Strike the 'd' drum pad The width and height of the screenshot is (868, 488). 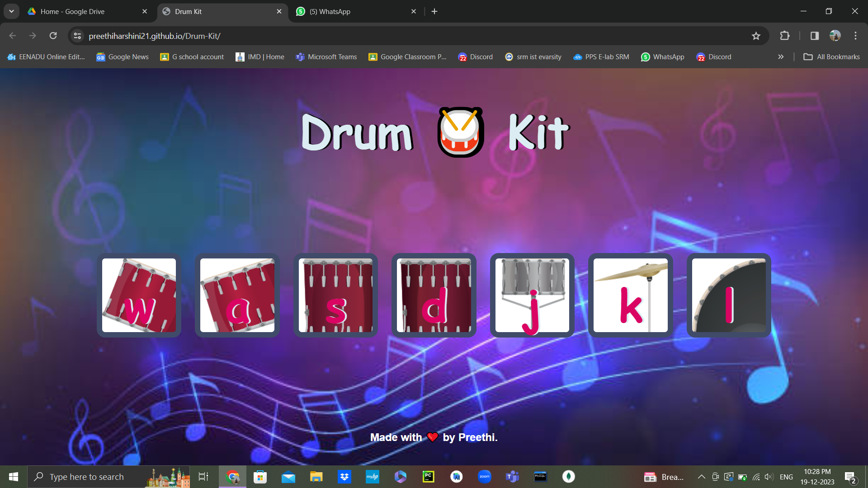click(434, 295)
